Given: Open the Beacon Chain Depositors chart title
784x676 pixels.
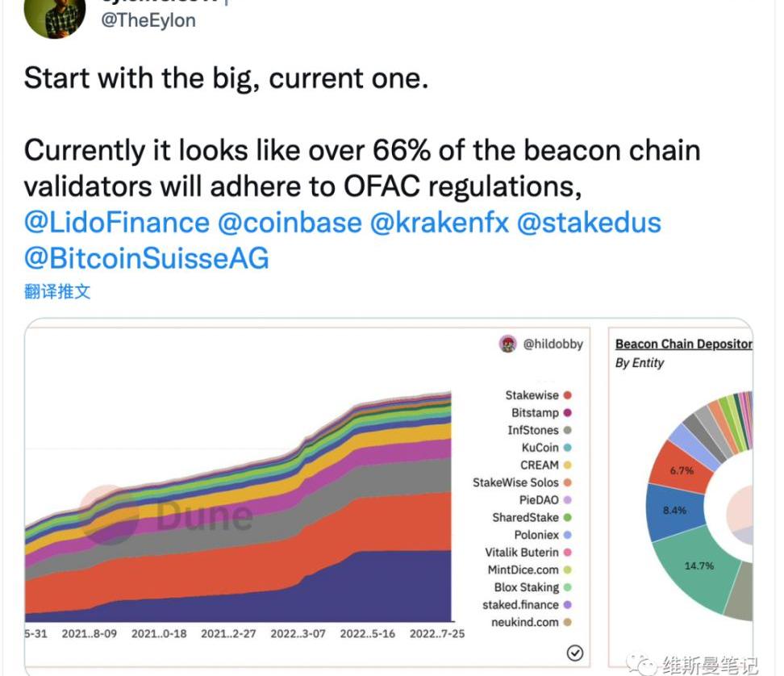Looking at the screenshot, I should coord(683,344).
